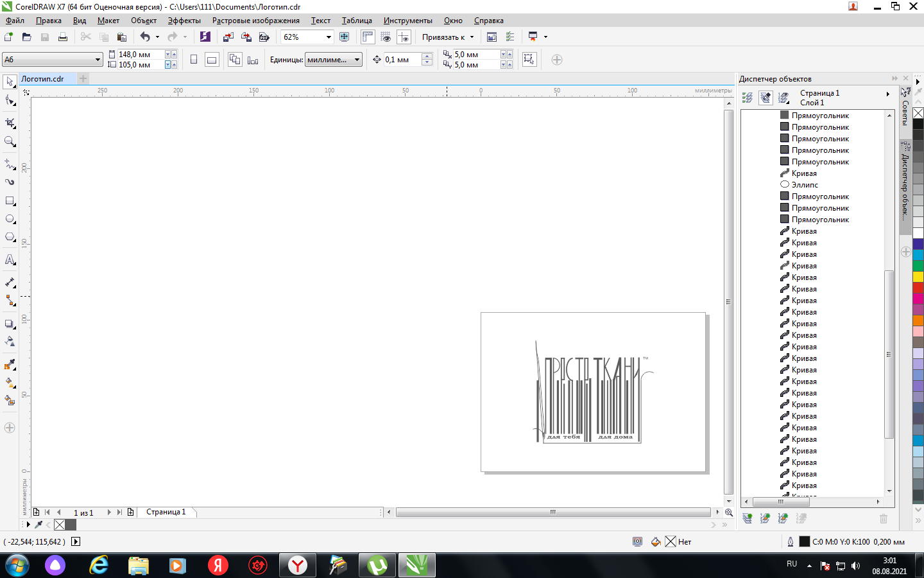
Task: Open the Bitmaps menu
Action: point(256,21)
